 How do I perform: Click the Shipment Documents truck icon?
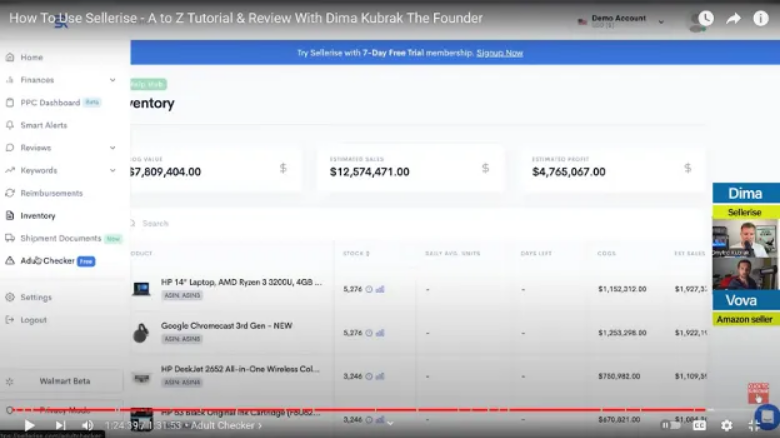tap(10, 238)
